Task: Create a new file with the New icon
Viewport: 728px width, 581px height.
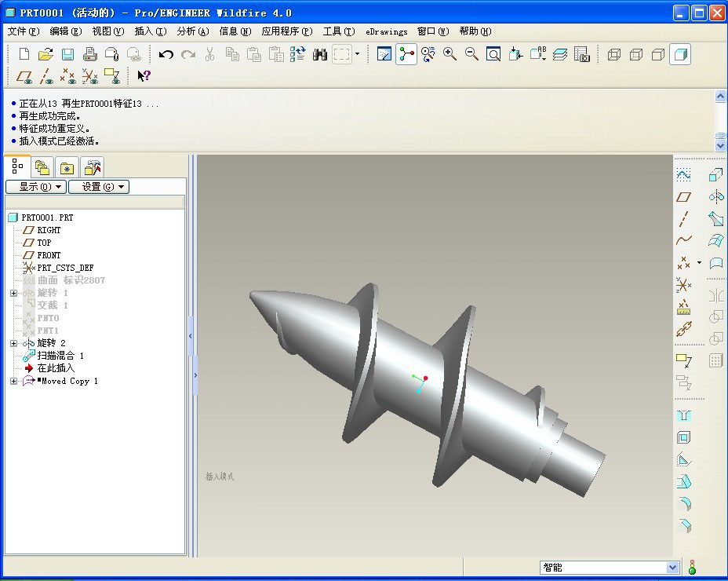Action: pyautogui.click(x=24, y=54)
